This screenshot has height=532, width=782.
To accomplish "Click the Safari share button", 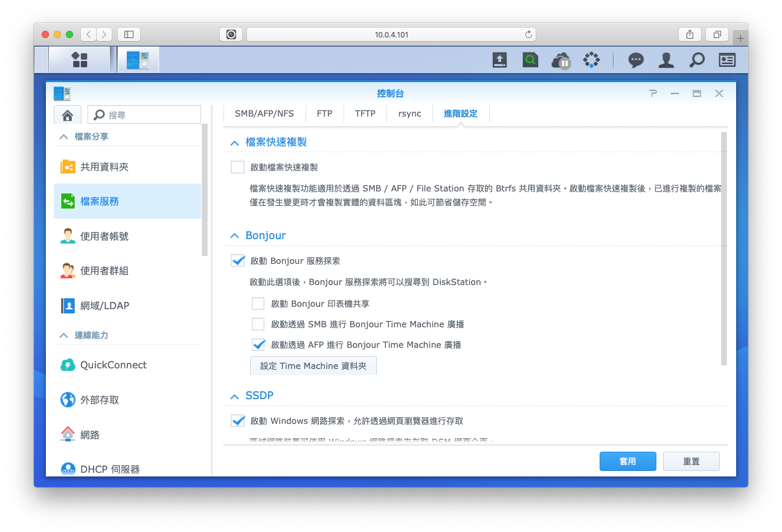I will (x=690, y=34).
